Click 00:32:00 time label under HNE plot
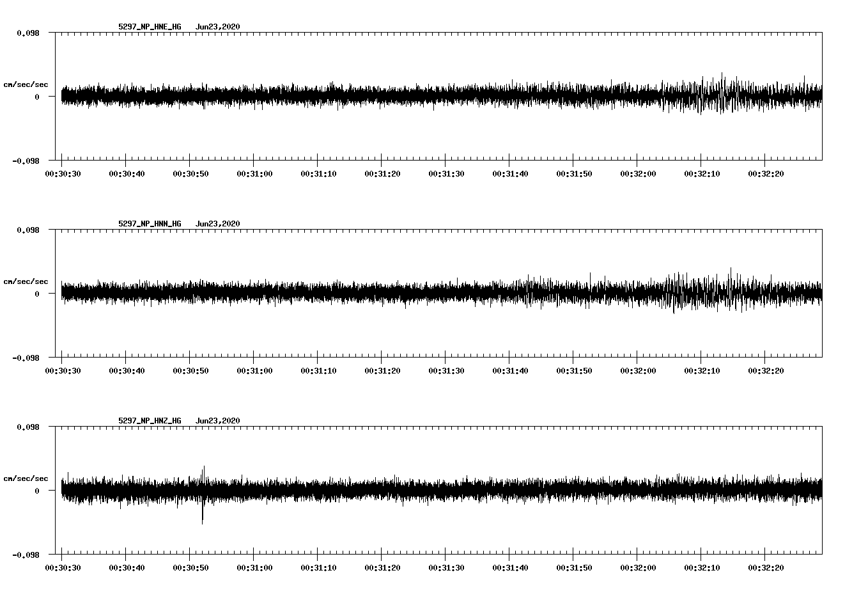The width and height of the screenshot is (868, 591). [638, 173]
